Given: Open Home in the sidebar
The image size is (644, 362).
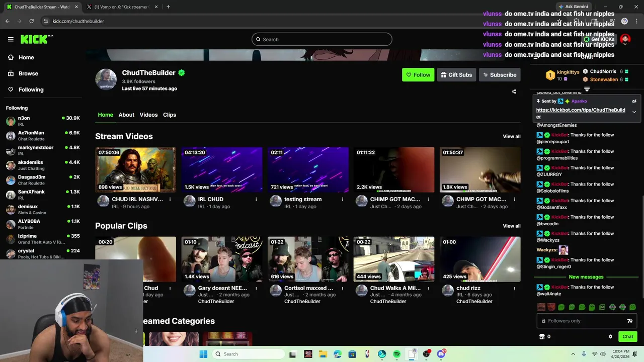Looking at the screenshot, I should [26, 57].
